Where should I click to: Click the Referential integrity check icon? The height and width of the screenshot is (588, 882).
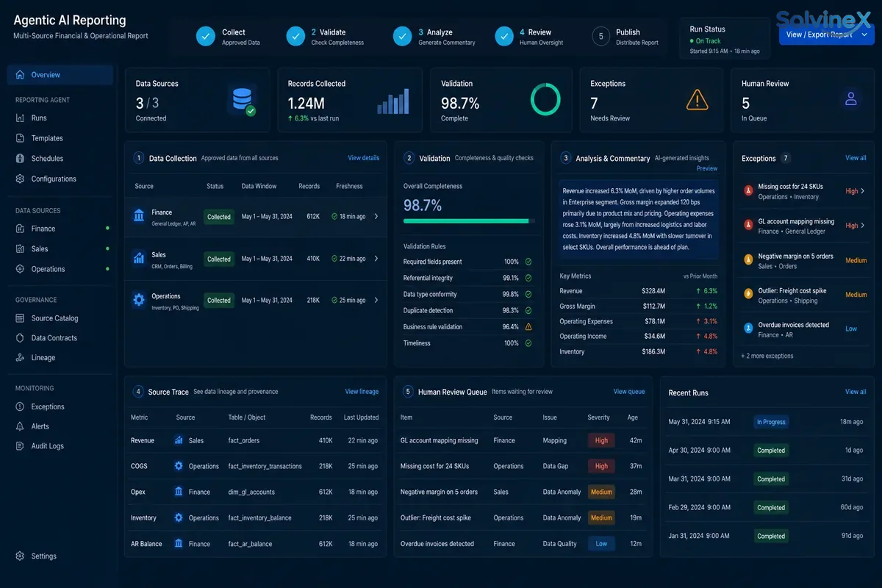pos(528,278)
